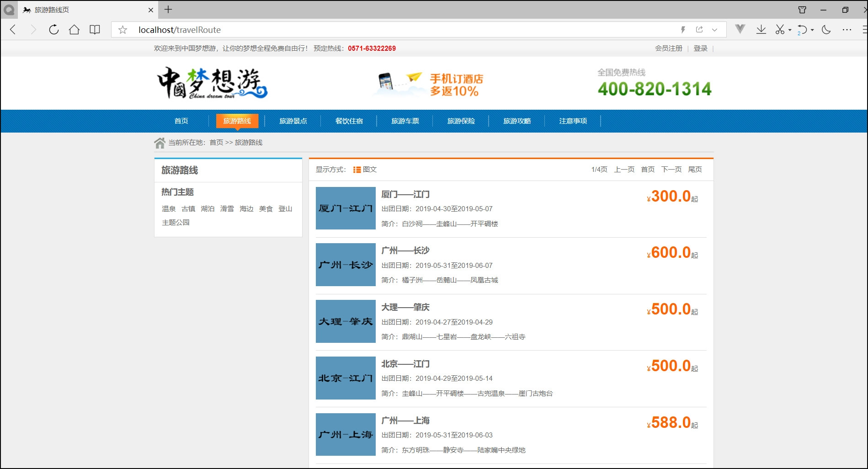Viewport: 868px width, 469px height.
Task: Open the 广州-长沙 route thumbnail
Action: pos(346,265)
